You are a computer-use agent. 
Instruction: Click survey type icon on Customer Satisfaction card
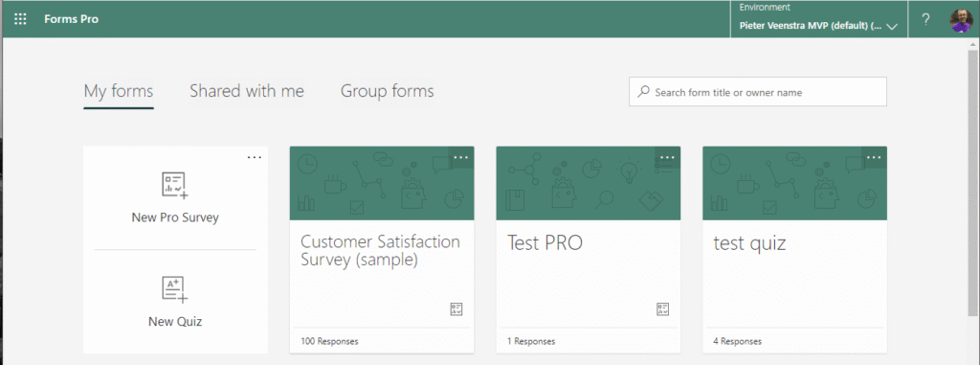pos(457,308)
